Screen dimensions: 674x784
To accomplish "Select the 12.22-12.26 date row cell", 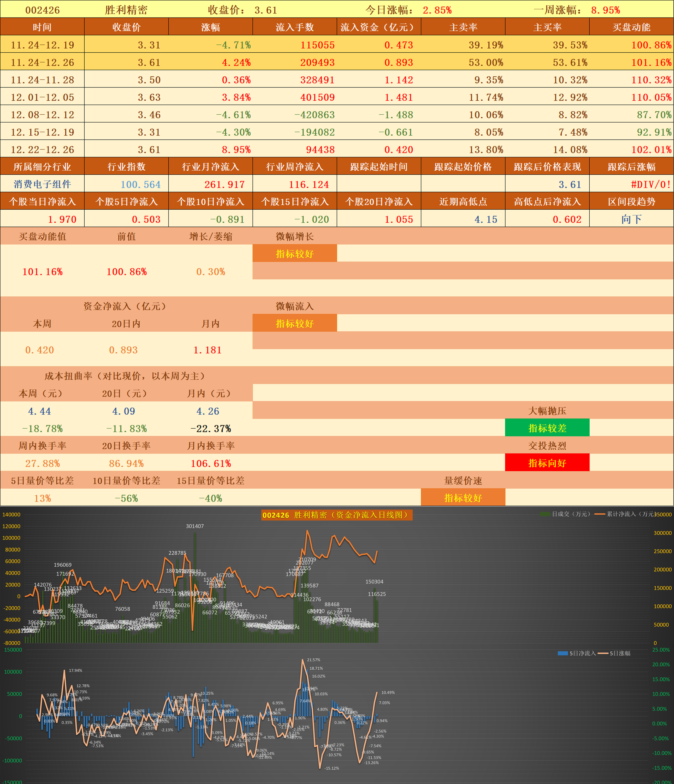I will [42, 149].
